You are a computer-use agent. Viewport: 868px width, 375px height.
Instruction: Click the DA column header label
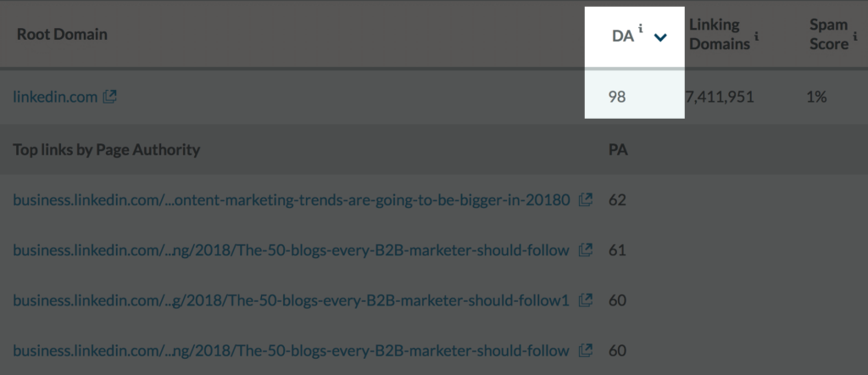point(622,36)
